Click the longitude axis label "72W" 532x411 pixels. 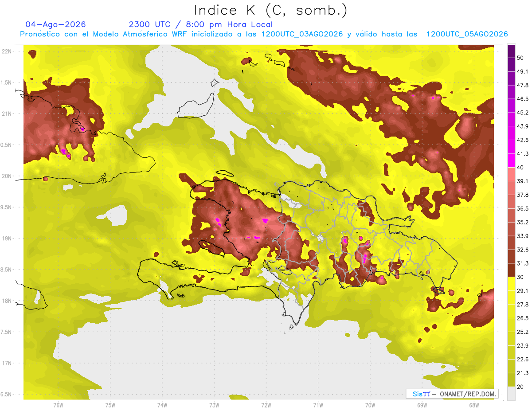(x=266, y=405)
